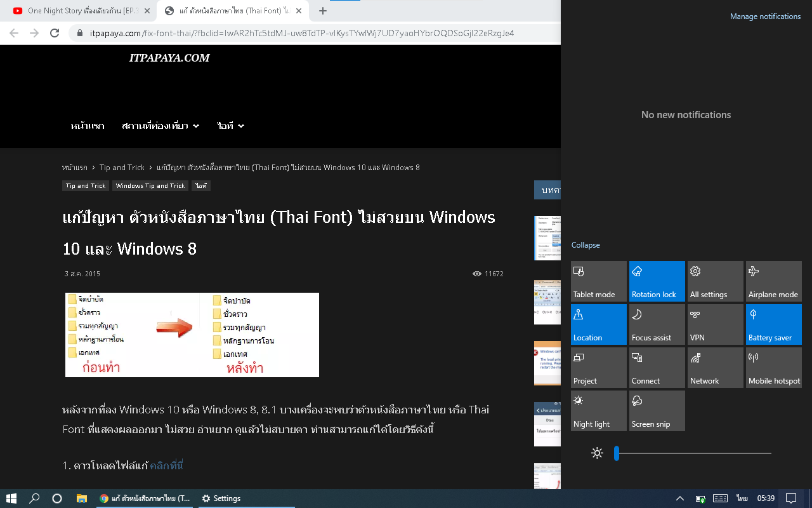Viewport: 812px width, 508px height.
Task: Show hidden tray icons chevron
Action: click(679, 498)
